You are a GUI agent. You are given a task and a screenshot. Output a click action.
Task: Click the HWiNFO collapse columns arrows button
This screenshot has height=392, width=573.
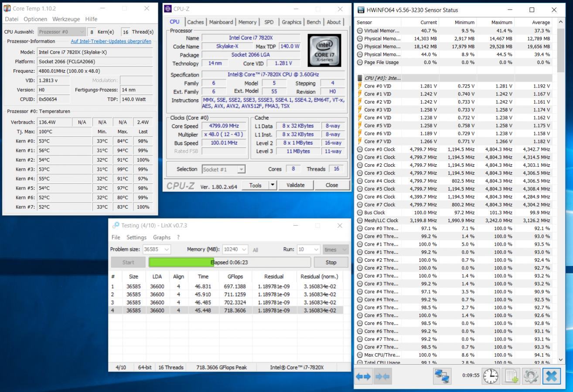382,376
